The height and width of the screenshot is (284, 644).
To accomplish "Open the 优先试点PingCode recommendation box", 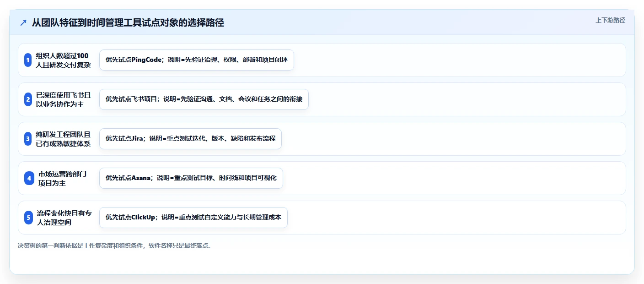I will pyautogui.click(x=197, y=60).
